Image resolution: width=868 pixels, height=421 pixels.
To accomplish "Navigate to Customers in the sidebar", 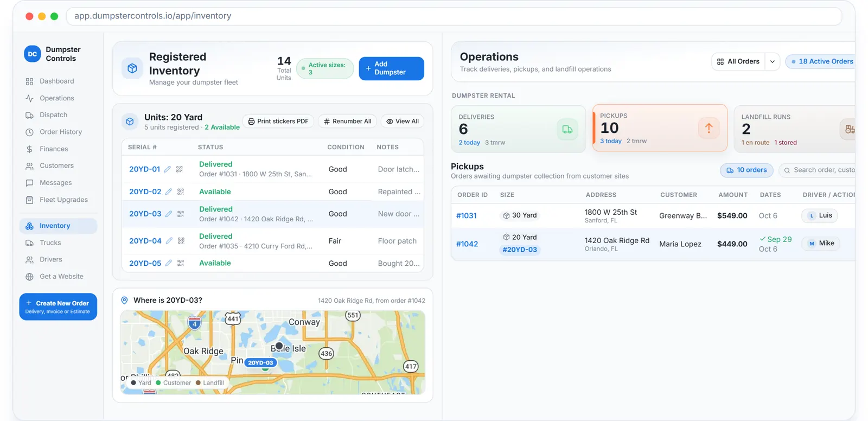I will tap(58, 166).
